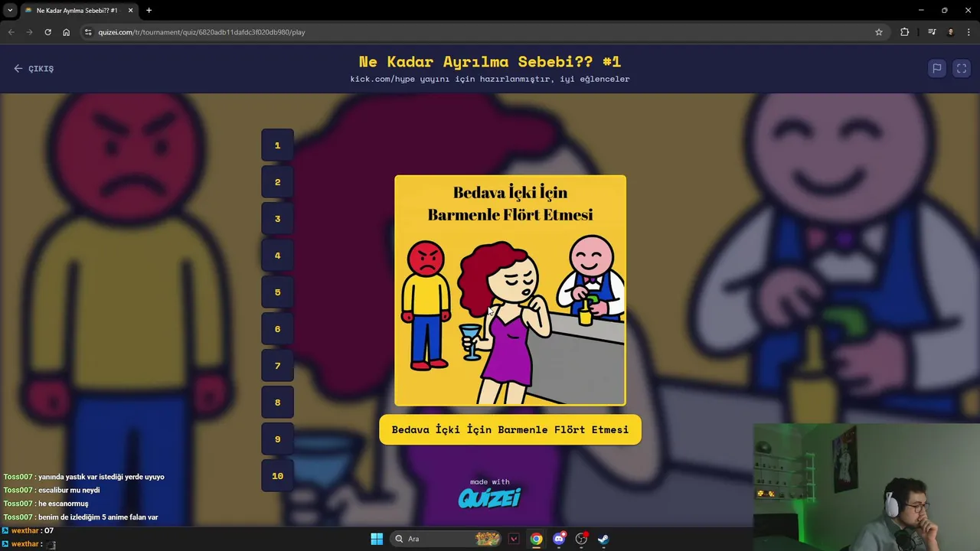Expand the tab search dropdown arrow
The image size is (980, 551).
pyautogui.click(x=10, y=11)
